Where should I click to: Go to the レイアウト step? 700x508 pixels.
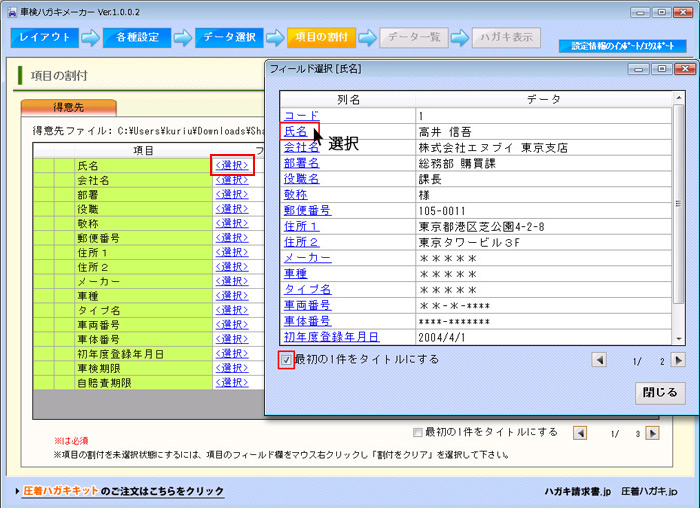click(45, 37)
